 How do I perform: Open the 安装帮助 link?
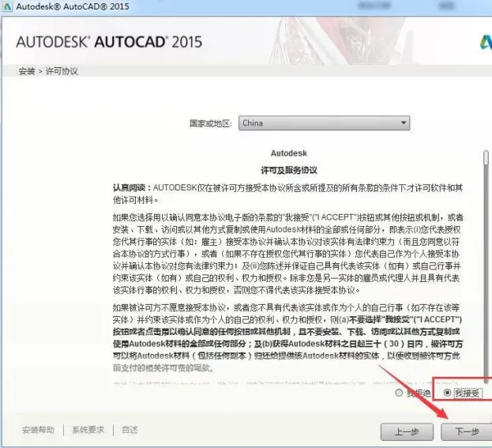click(x=38, y=430)
